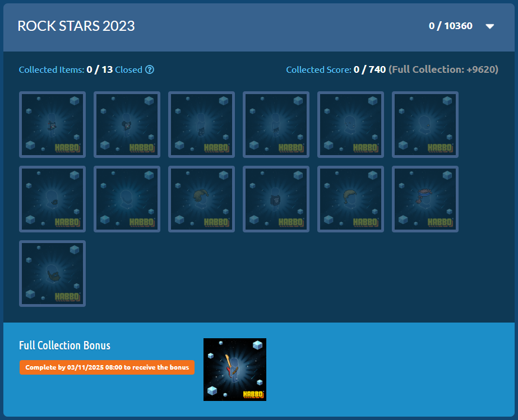This screenshot has width=518, height=420.
Task: Select the fourth item in the second row
Action: [276, 199]
